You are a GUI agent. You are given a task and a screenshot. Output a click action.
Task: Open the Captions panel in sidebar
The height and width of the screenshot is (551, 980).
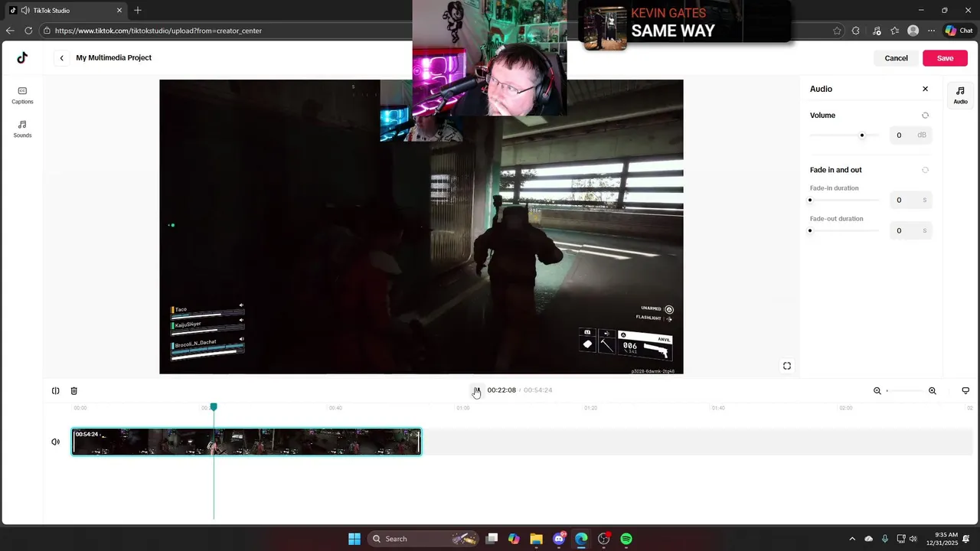[22, 95]
